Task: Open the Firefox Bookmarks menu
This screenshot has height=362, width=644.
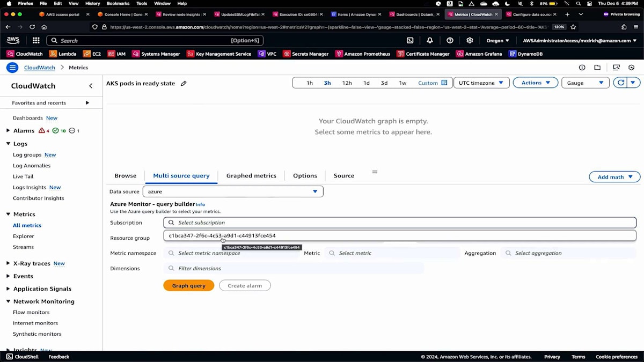Action: click(x=118, y=3)
